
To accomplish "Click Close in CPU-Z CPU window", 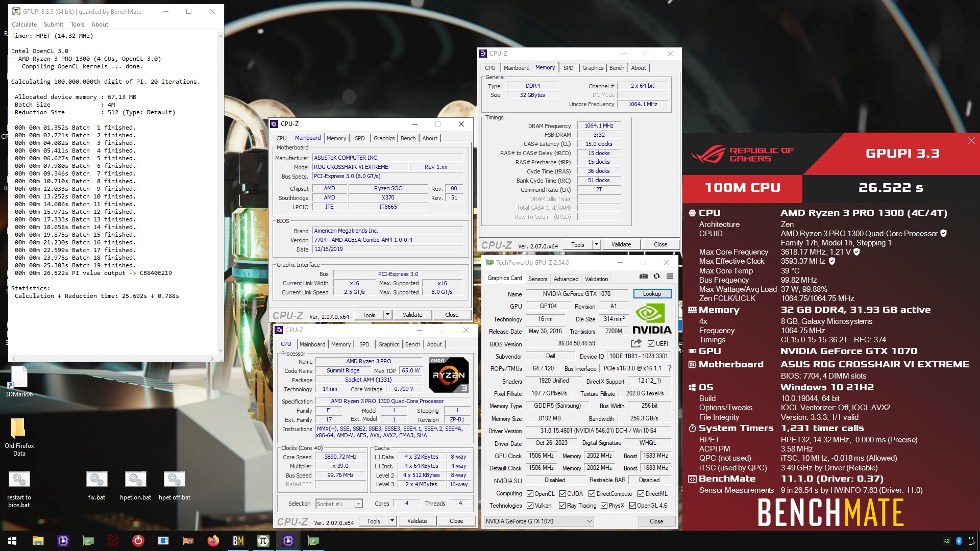I will point(456,521).
